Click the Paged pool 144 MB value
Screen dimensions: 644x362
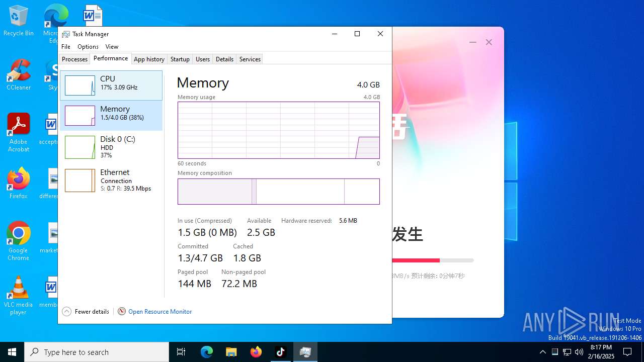[x=195, y=284]
